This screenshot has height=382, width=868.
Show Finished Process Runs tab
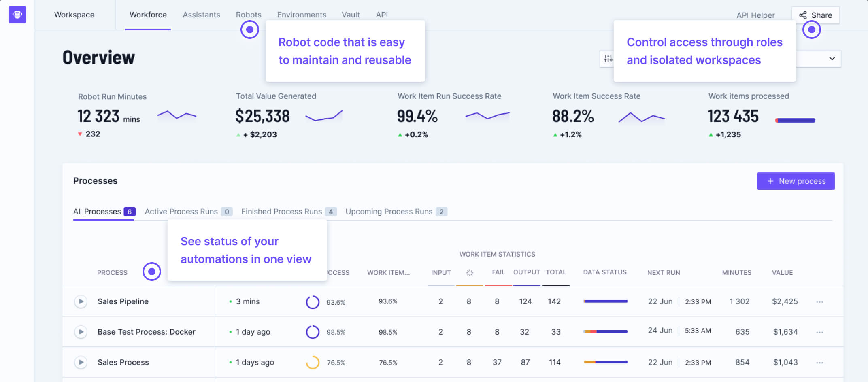[x=289, y=212]
